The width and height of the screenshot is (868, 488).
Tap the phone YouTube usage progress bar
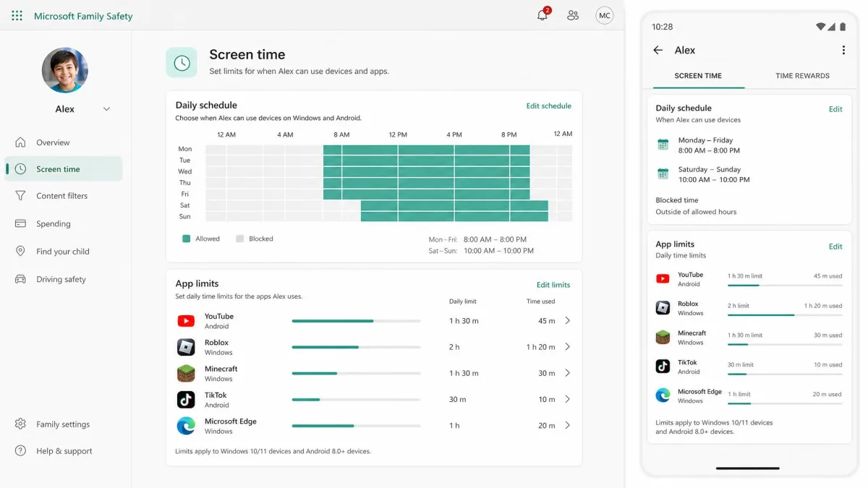[785, 286]
